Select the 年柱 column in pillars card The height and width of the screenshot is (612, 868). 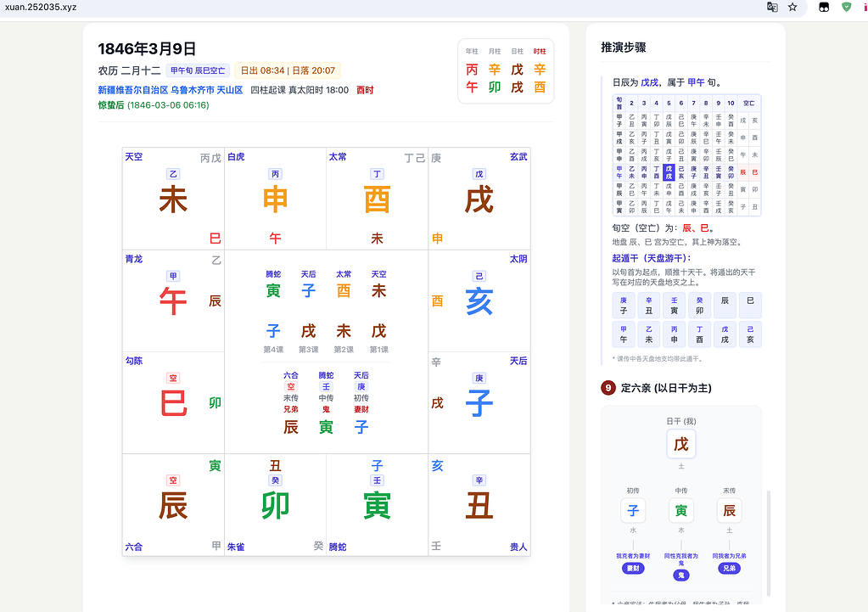[x=472, y=71]
